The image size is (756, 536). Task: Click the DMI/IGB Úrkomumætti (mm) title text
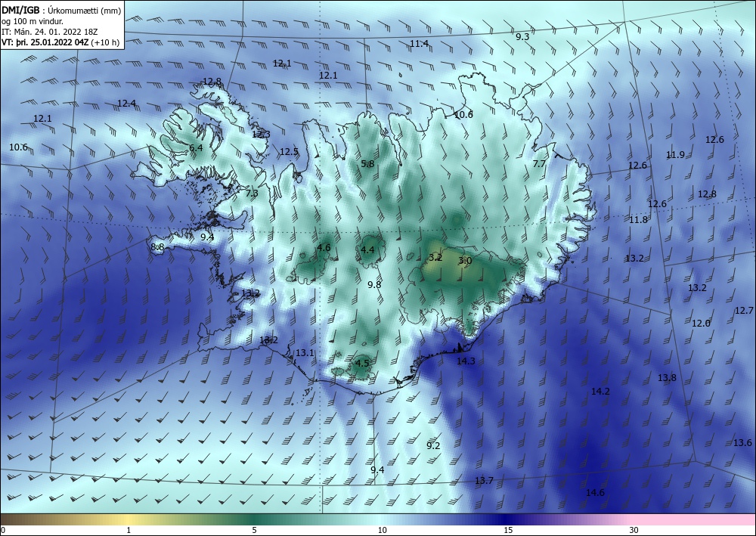pos(61,11)
